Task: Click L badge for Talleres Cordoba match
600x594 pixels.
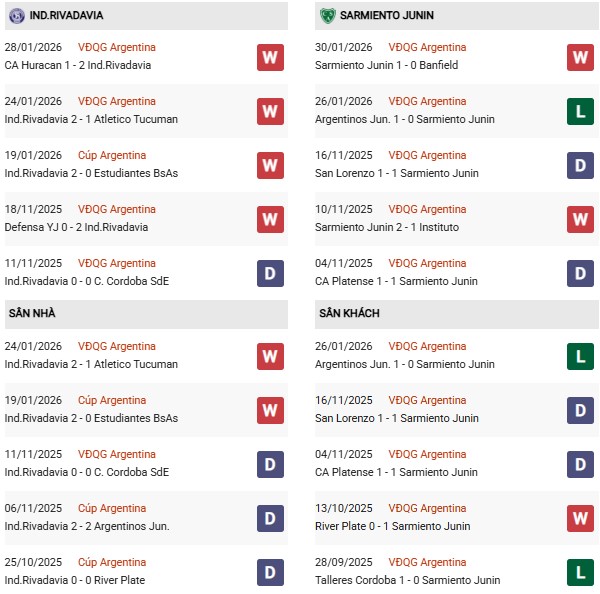Action: coord(580,572)
